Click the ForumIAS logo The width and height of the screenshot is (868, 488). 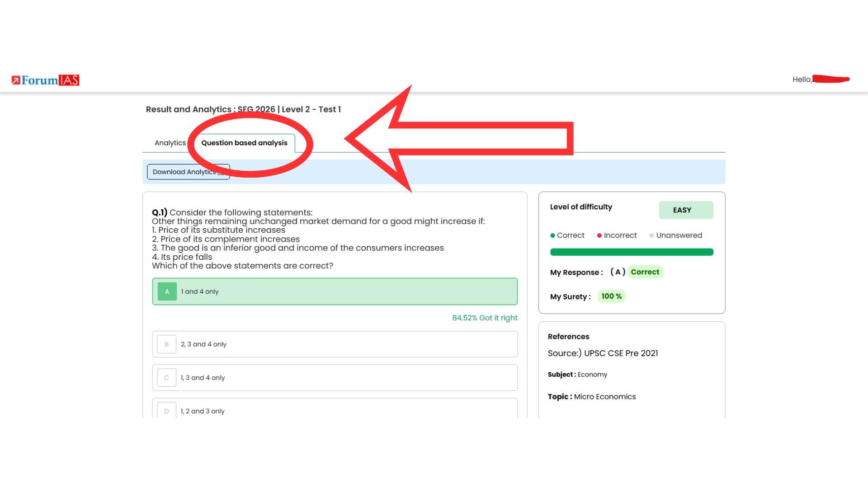coord(45,80)
